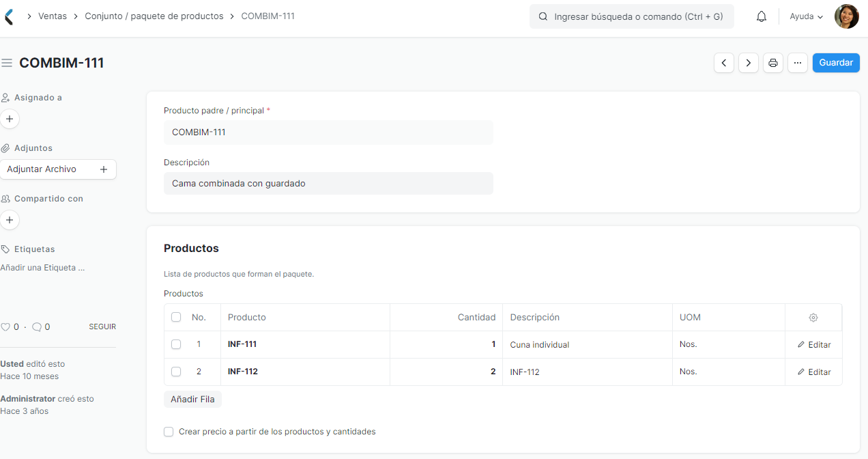Enable create price from products and quantities

169,432
